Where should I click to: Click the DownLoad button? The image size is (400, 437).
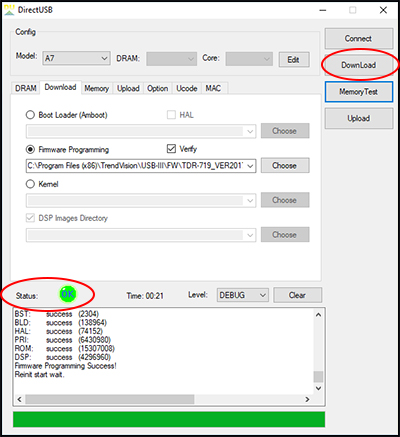(x=359, y=65)
